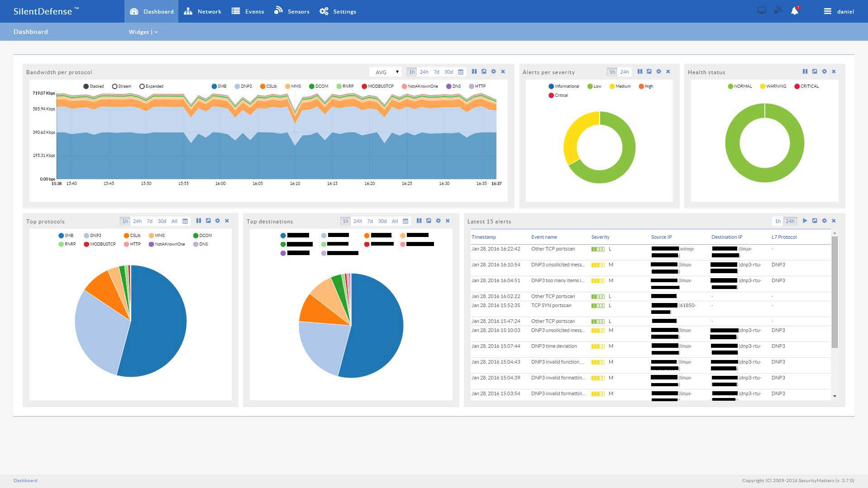
Task: Expand the Widget dropdown menu
Action: click(x=143, y=32)
